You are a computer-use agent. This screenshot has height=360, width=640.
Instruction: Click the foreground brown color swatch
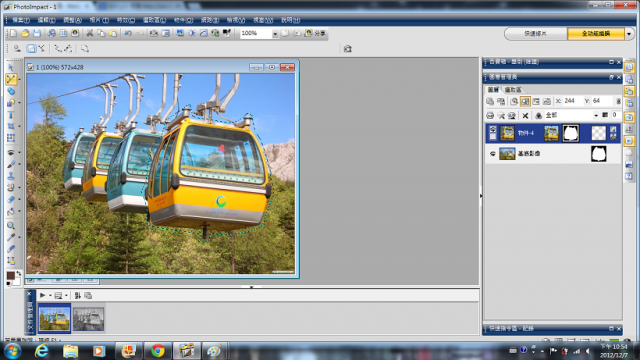pos(10,276)
